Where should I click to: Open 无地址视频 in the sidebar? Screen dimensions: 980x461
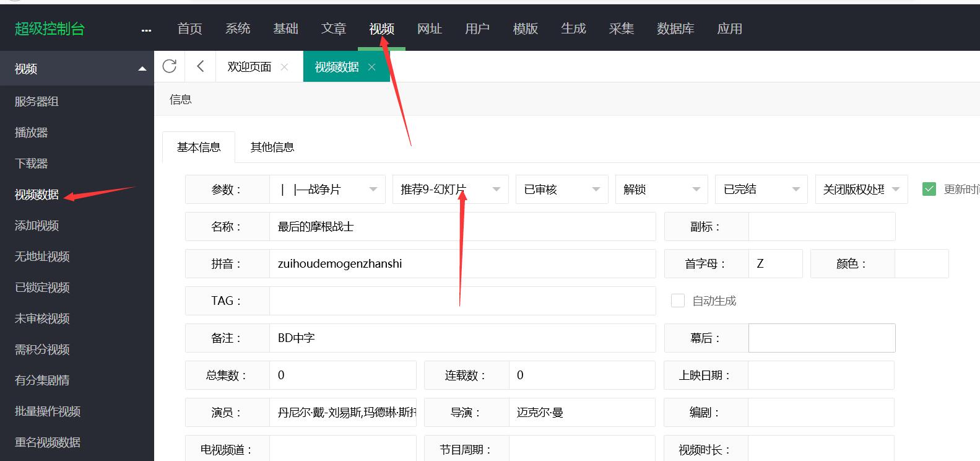pyautogui.click(x=42, y=257)
